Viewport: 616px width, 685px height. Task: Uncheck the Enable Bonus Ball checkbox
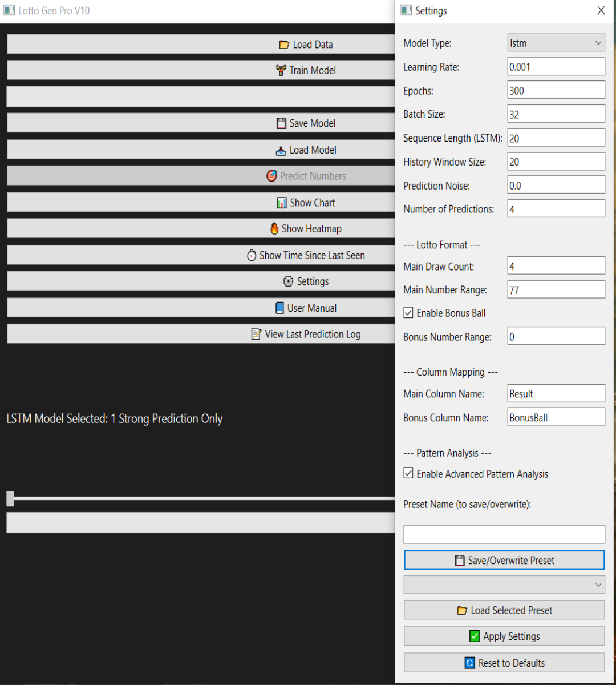pos(408,312)
